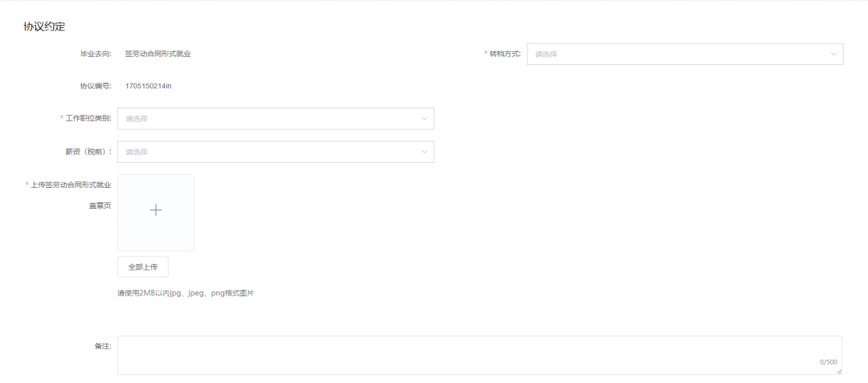Click the 薪资（税前） chevron arrow

pos(424,152)
